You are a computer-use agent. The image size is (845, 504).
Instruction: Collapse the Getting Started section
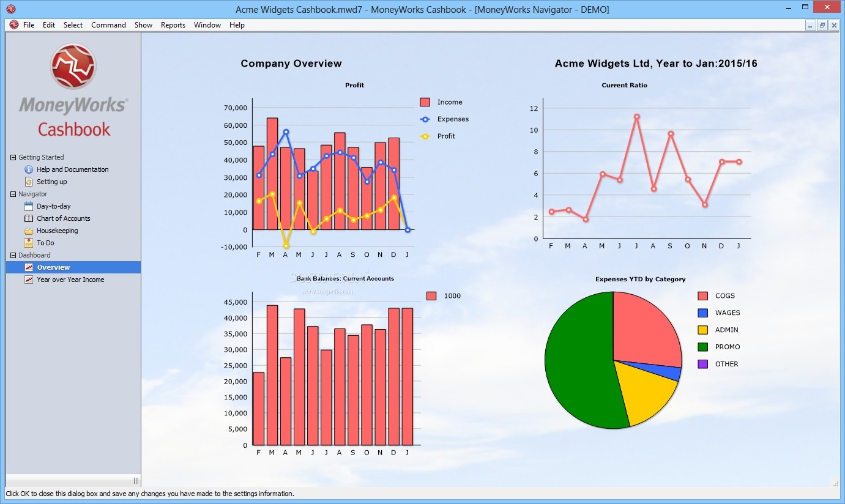pos(13,157)
